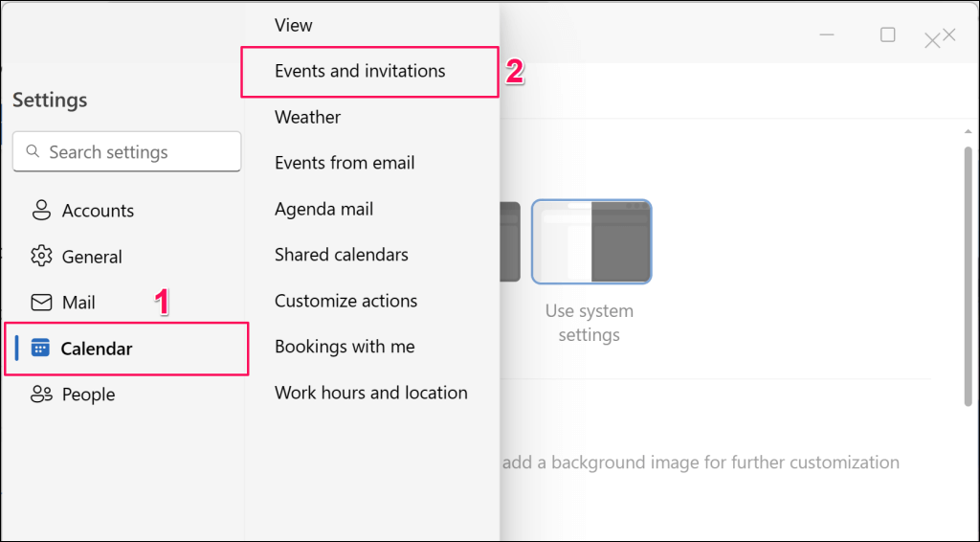Click the search magnifier icon
This screenshot has width=980, height=542.
click(x=33, y=152)
